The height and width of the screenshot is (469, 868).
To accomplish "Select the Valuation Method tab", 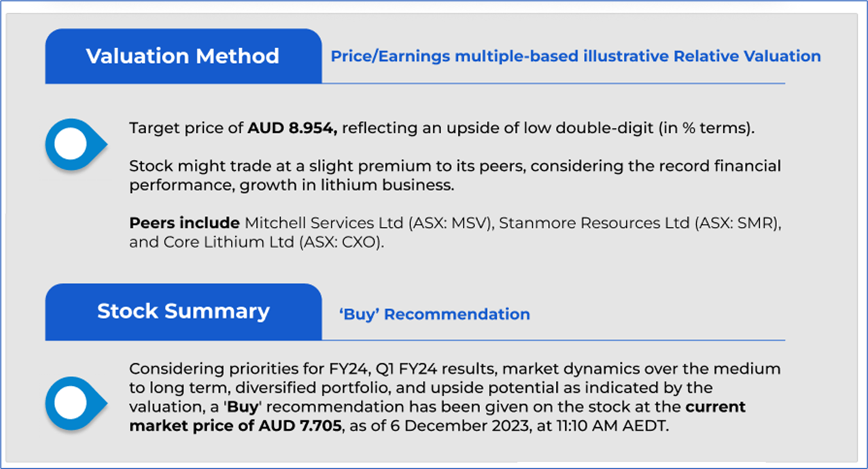I will (183, 56).
